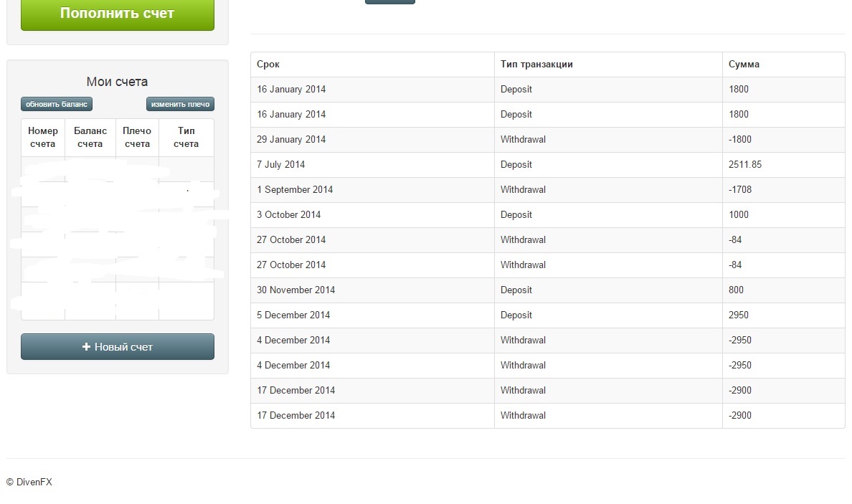852x504 pixels.
Task: Click the Тип транзакции column header
Action: coord(608,64)
